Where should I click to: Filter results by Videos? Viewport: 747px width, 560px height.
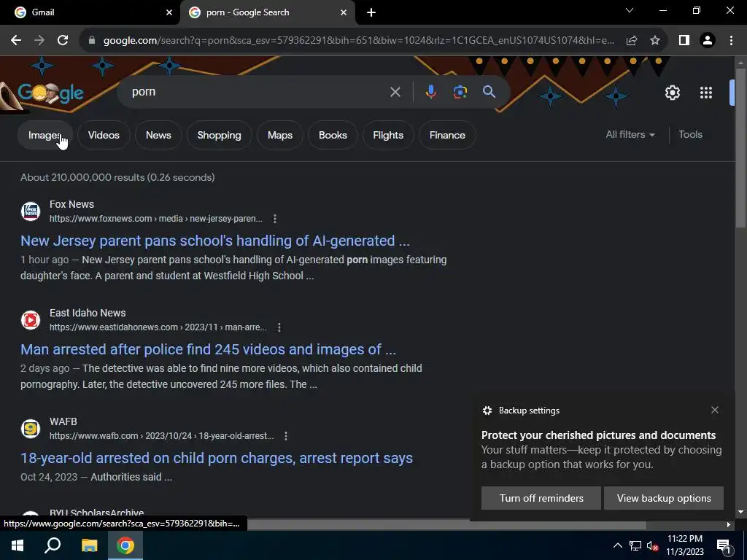tap(104, 135)
